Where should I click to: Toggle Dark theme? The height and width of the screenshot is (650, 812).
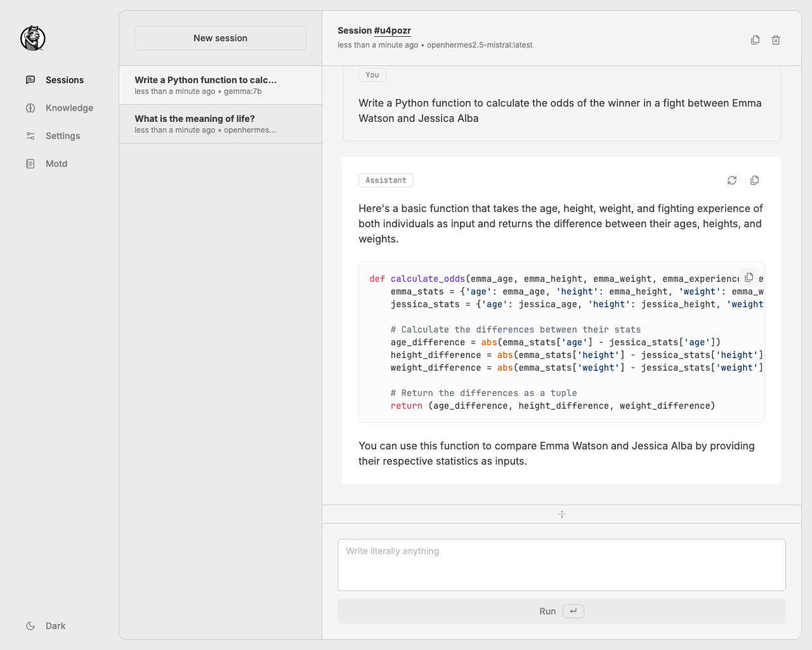[46, 626]
